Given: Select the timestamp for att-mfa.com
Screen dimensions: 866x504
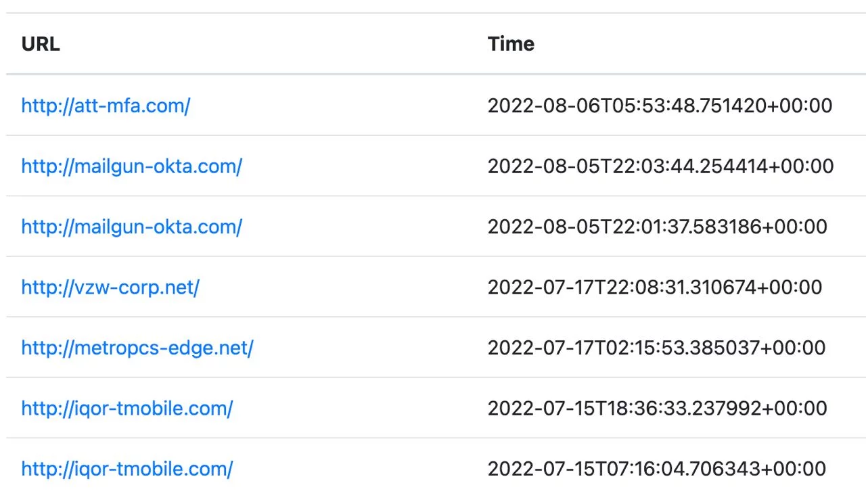Looking at the screenshot, I should click(x=660, y=106).
